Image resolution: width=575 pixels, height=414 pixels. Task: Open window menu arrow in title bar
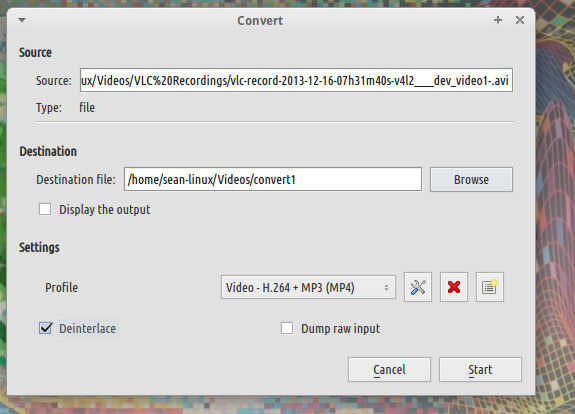pyautogui.click(x=22, y=20)
